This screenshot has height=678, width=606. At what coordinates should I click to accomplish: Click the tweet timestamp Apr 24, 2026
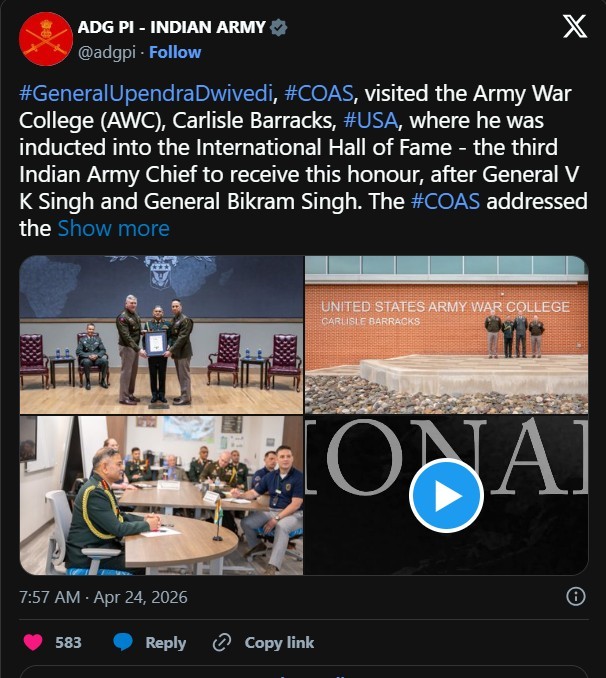pyautogui.click(x=103, y=597)
